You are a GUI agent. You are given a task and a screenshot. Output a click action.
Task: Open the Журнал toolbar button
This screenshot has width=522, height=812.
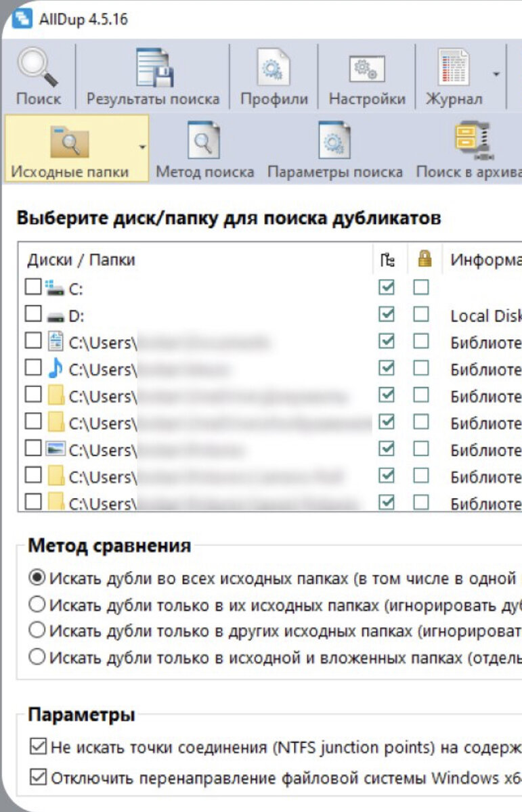coord(454,77)
